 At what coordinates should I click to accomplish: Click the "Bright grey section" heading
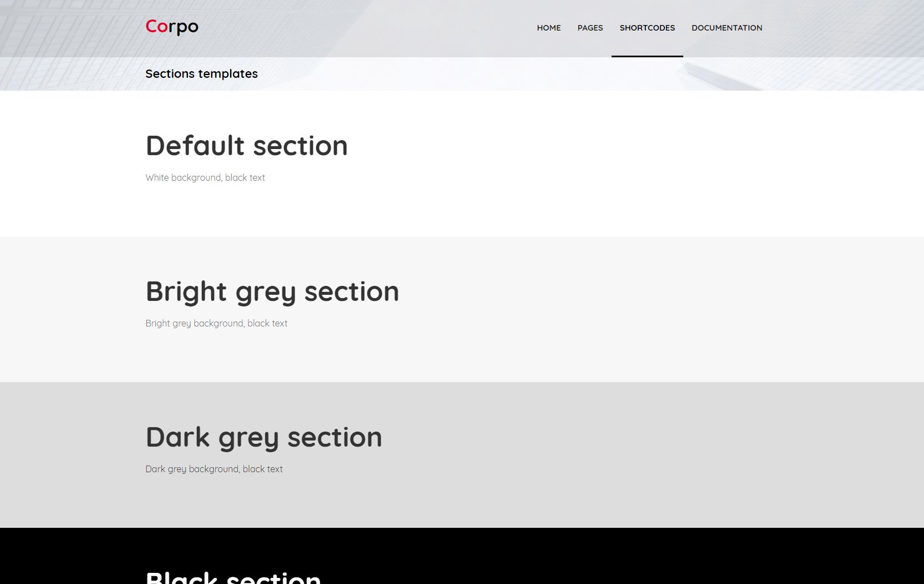272,291
